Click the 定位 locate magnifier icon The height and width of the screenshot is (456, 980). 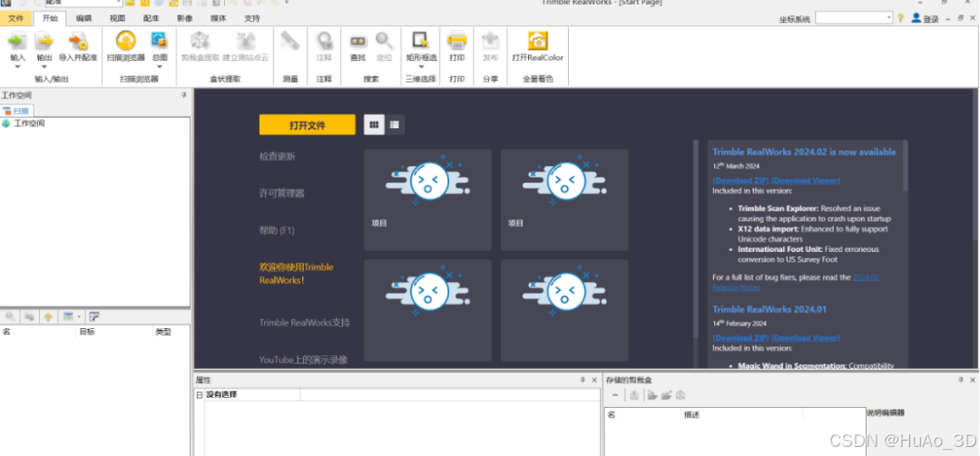pyautogui.click(x=385, y=41)
